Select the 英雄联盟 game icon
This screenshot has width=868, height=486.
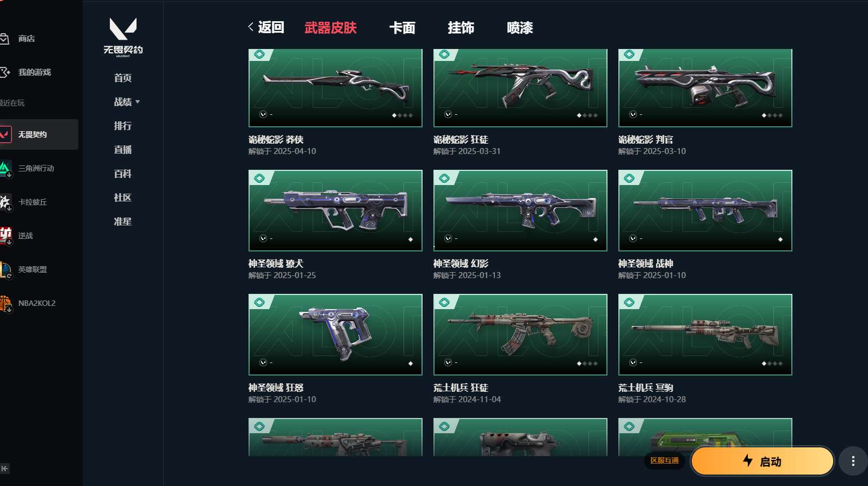pos(5,269)
